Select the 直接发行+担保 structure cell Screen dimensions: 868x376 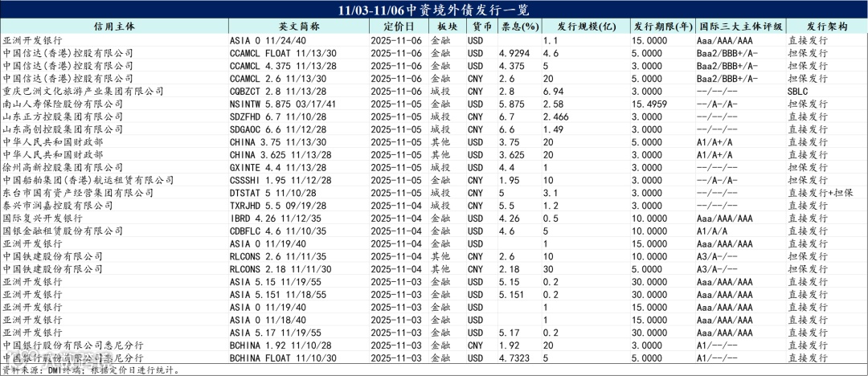(821, 194)
